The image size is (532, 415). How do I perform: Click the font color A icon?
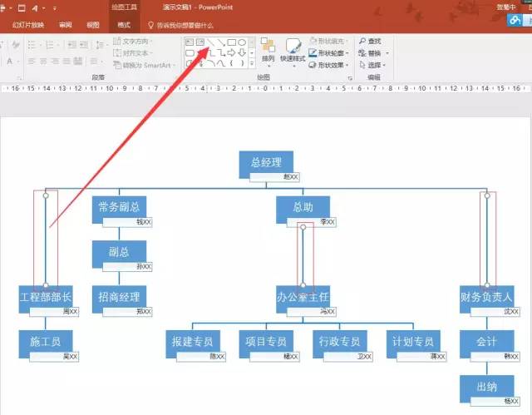(9, 62)
